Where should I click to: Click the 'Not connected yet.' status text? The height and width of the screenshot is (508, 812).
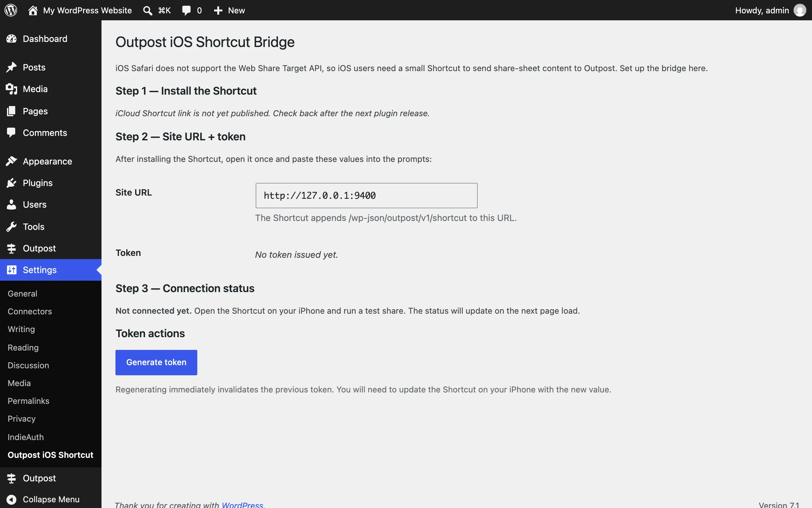point(153,311)
